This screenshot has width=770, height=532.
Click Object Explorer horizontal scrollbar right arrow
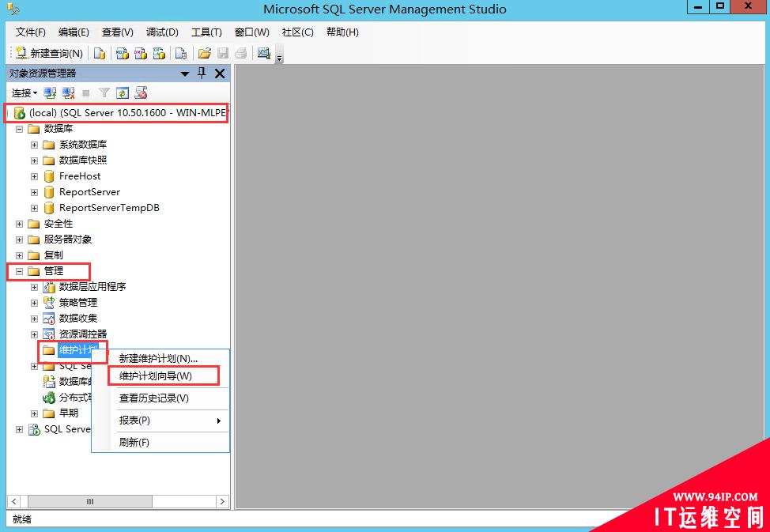222,501
